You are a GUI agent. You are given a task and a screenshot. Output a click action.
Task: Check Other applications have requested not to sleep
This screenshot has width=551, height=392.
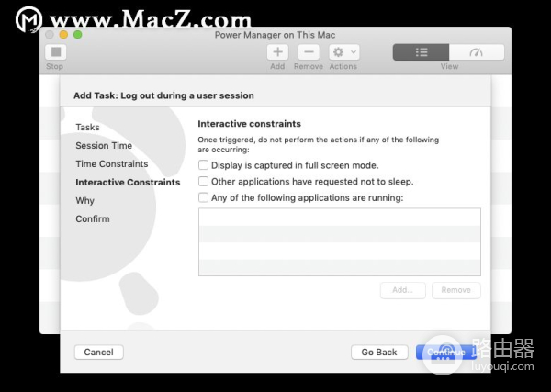(203, 181)
